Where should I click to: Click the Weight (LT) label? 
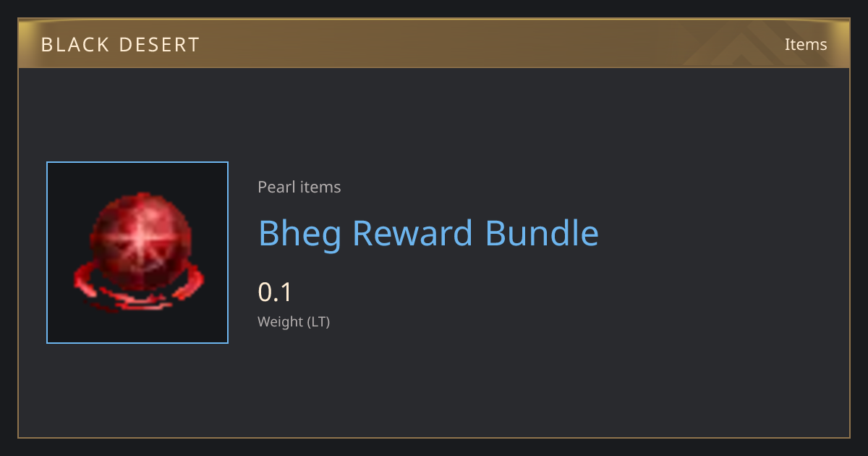pyautogui.click(x=294, y=322)
